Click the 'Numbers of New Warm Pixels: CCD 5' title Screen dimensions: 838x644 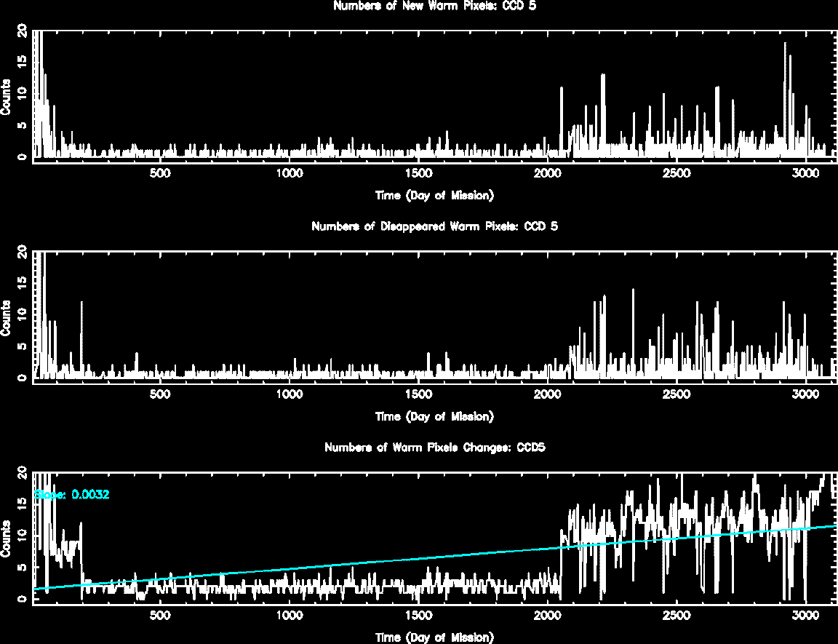click(x=434, y=6)
